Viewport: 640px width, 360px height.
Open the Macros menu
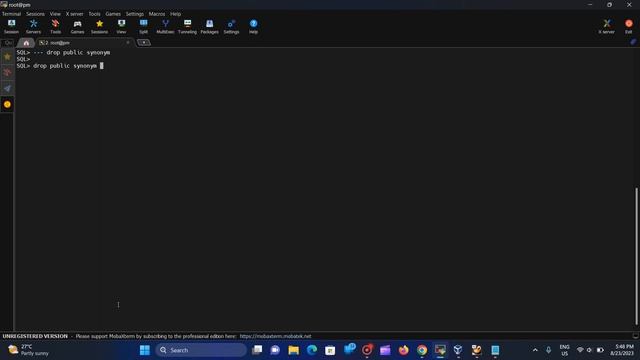click(x=157, y=14)
